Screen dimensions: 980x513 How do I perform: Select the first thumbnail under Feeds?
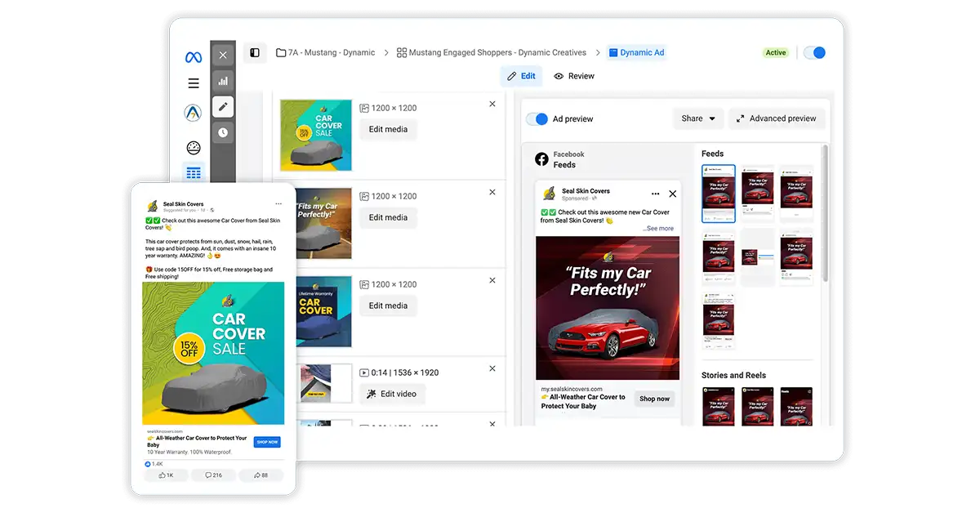pyautogui.click(x=718, y=194)
